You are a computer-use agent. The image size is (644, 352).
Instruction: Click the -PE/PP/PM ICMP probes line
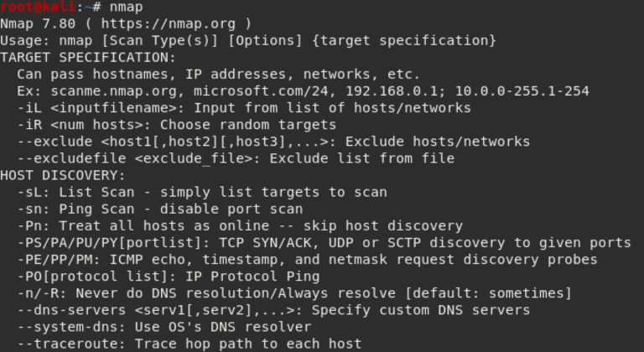tap(307, 260)
